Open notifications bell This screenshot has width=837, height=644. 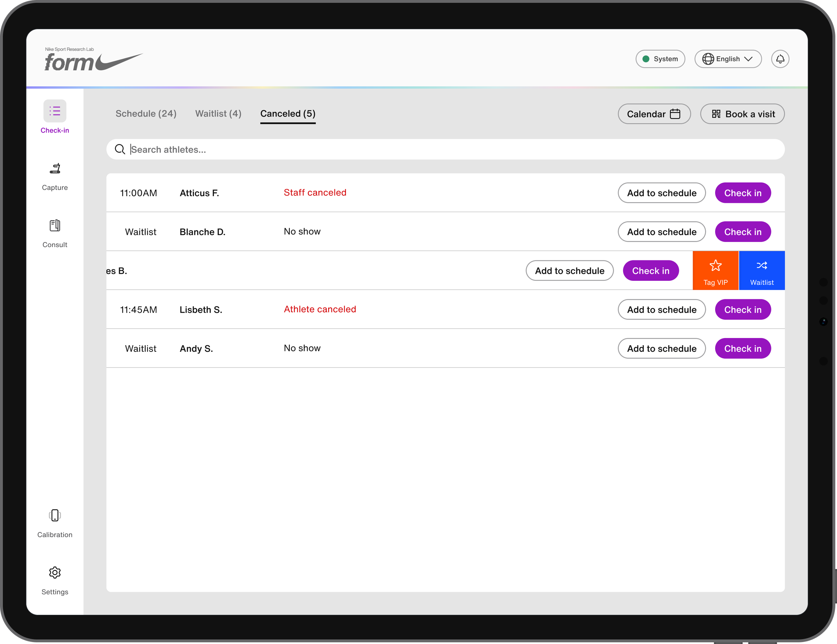click(780, 59)
